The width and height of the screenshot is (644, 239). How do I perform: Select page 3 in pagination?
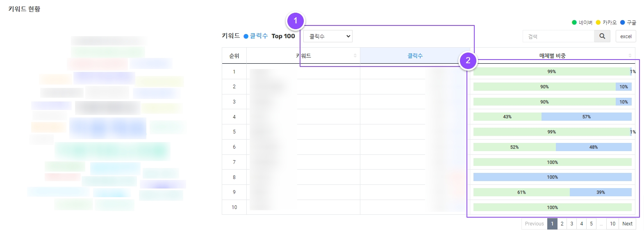click(x=572, y=224)
